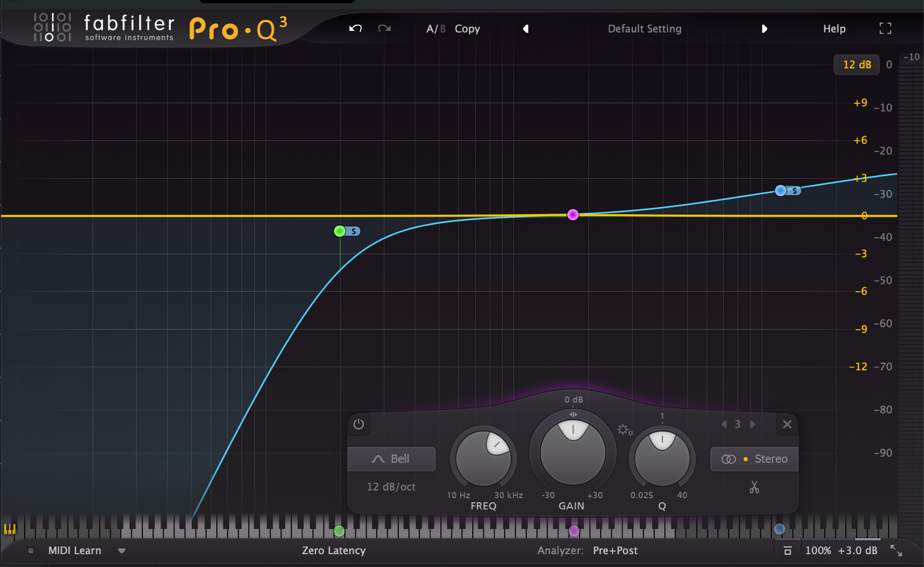Open the 12 dB display range menu
This screenshot has height=567, width=924.
(x=857, y=65)
